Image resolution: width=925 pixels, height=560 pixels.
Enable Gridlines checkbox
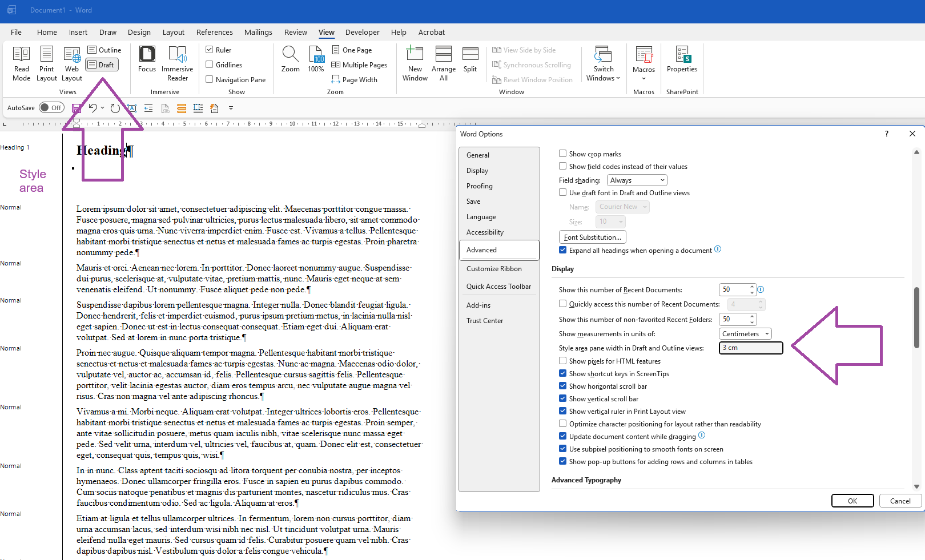point(210,65)
